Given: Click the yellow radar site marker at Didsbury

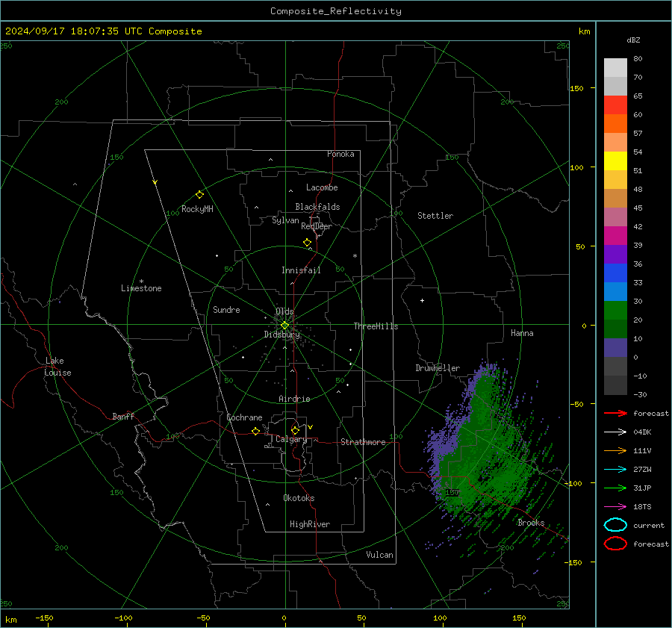Looking at the screenshot, I should click(284, 326).
